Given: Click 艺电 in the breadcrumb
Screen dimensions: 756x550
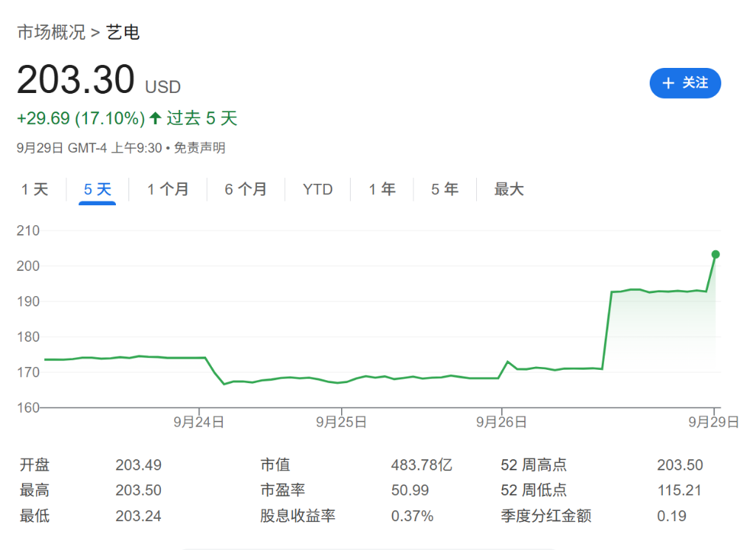Looking at the screenshot, I should coord(123,32).
